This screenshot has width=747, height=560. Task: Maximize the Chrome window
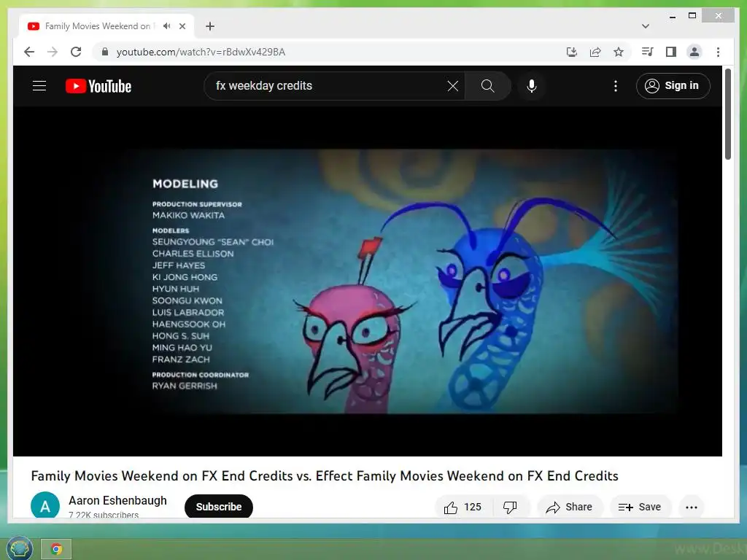[692, 16]
